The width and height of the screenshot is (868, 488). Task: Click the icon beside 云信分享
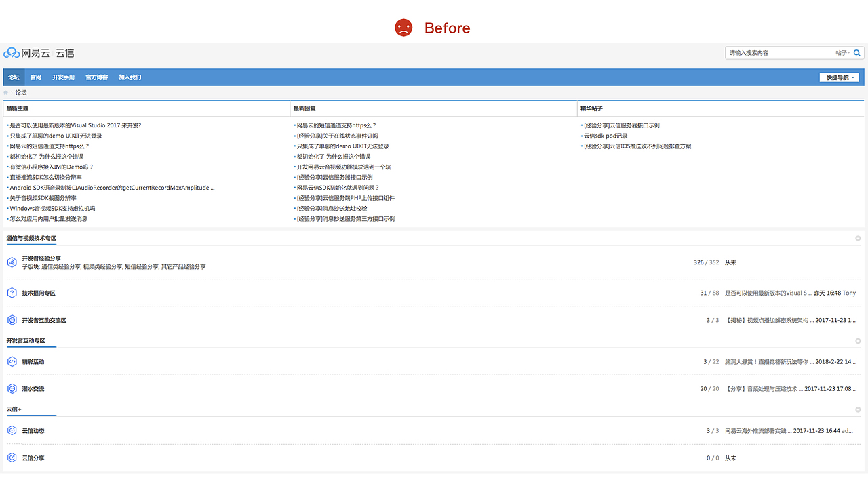pyautogui.click(x=12, y=458)
